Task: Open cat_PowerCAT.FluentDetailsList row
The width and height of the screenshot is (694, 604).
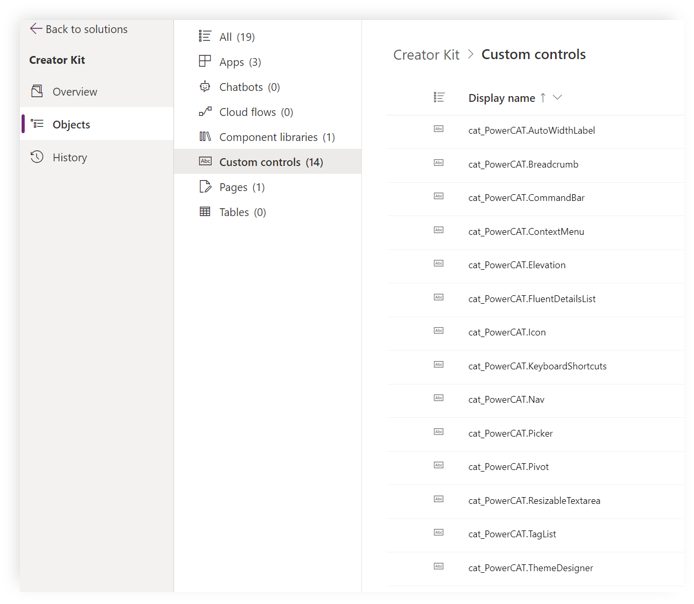Action: point(536,299)
